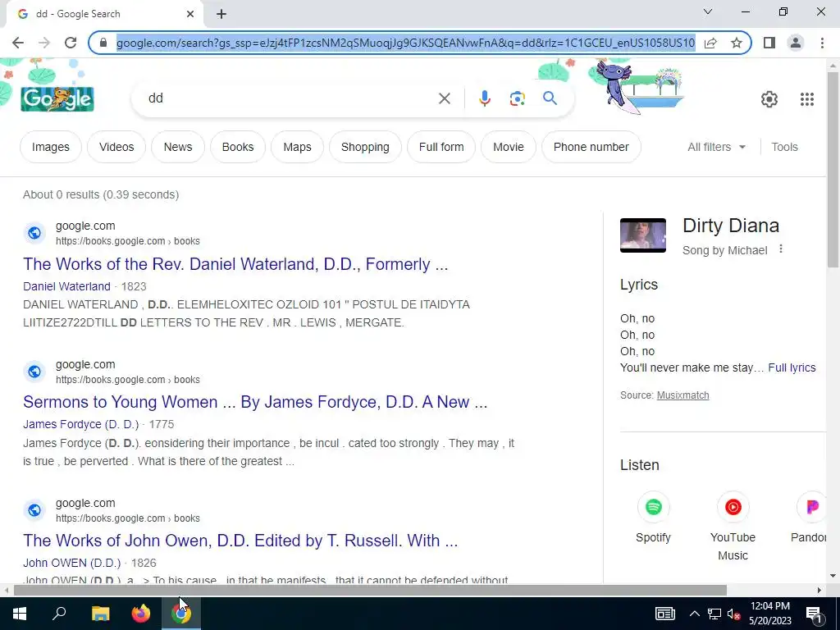Open the Google apps grid
The width and height of the screenshot is (840, 630).
tap(807, 99)
